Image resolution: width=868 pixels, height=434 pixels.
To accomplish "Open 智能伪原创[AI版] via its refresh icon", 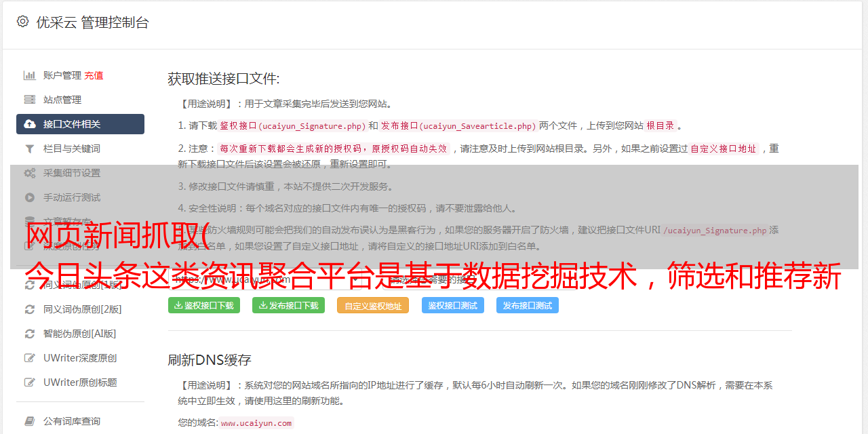I will [x=30, y=334].
